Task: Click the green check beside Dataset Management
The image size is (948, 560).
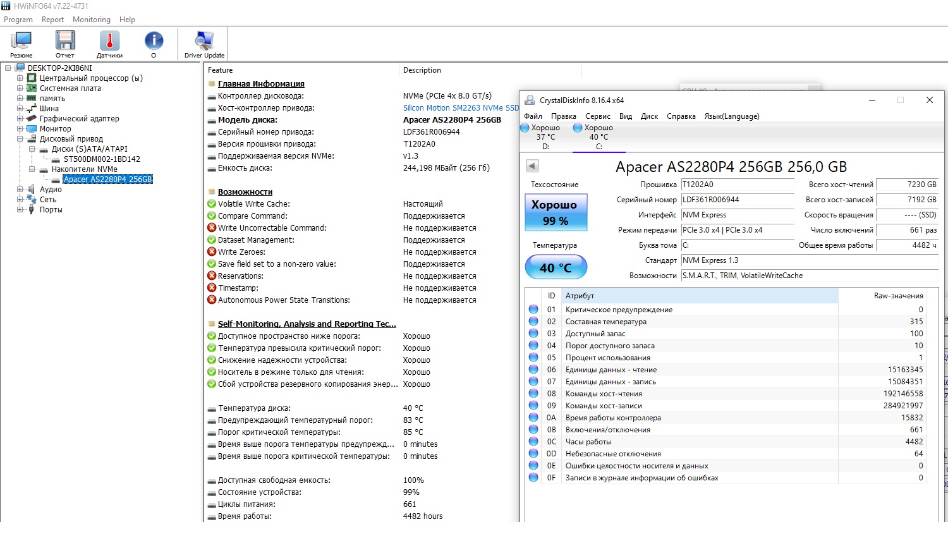Action: click(x=212, y=240)
